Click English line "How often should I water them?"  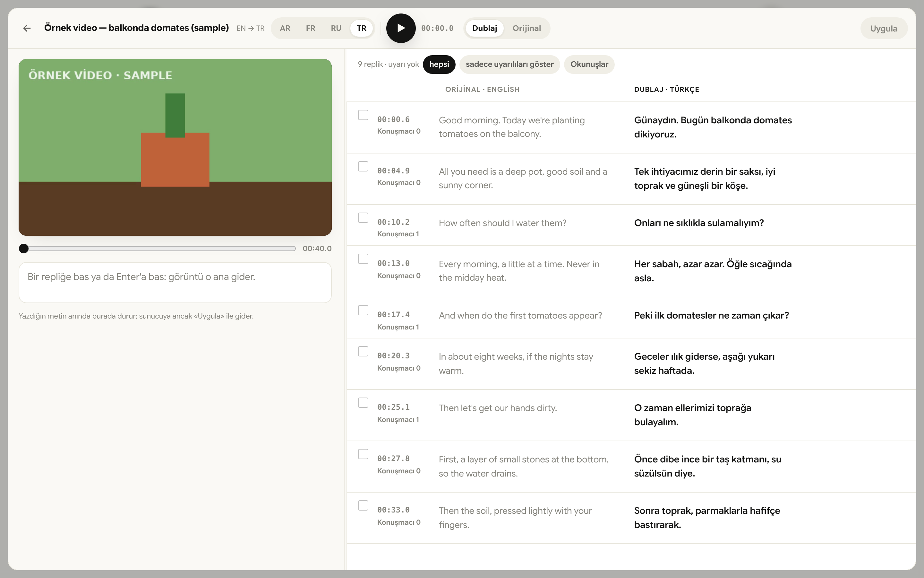click(x=502, y=223)
